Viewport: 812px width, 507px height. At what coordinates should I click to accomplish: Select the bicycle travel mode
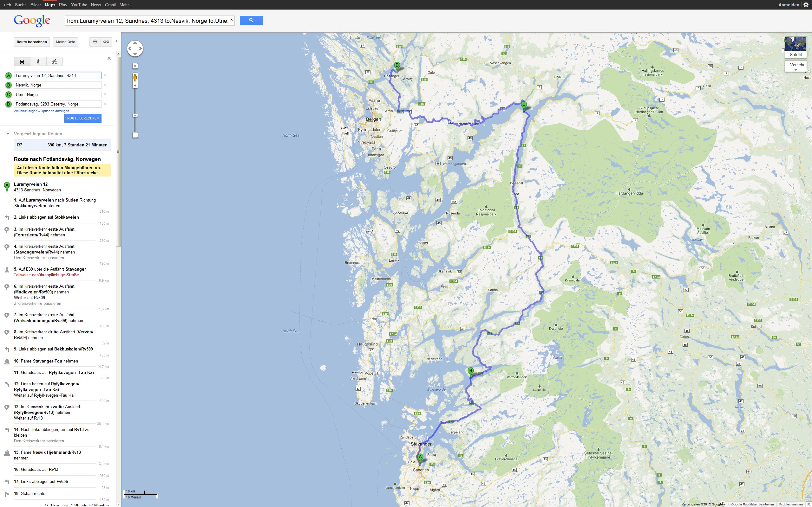[54, 61]
